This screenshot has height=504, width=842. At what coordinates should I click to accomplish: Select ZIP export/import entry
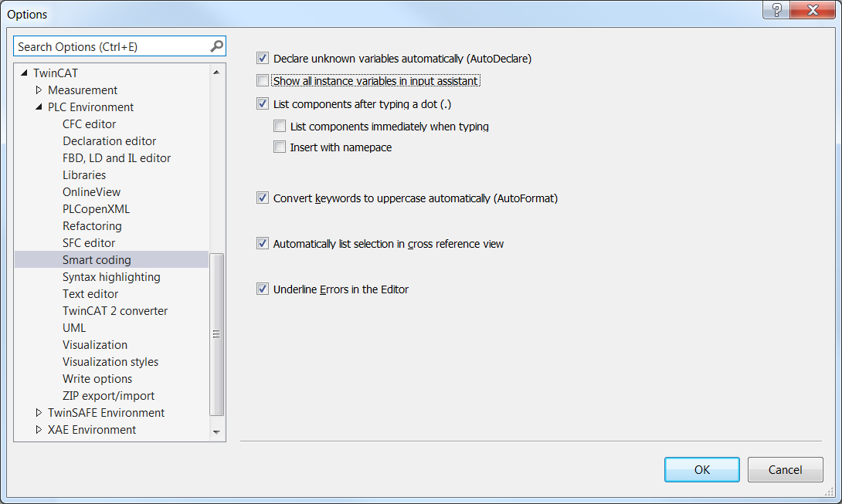(108, 396)
